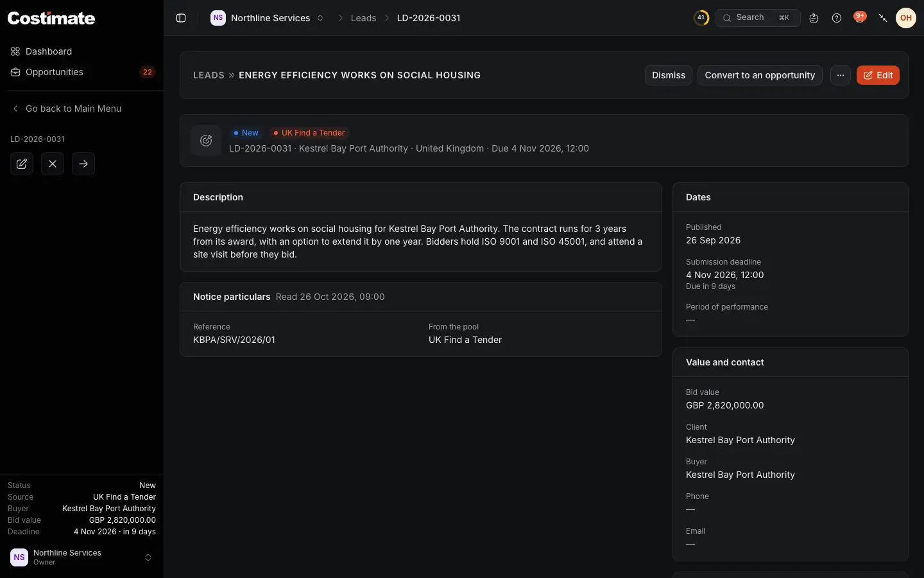924x578 pixels.
Task: Click the Description card heading
Action: point(218,197)
